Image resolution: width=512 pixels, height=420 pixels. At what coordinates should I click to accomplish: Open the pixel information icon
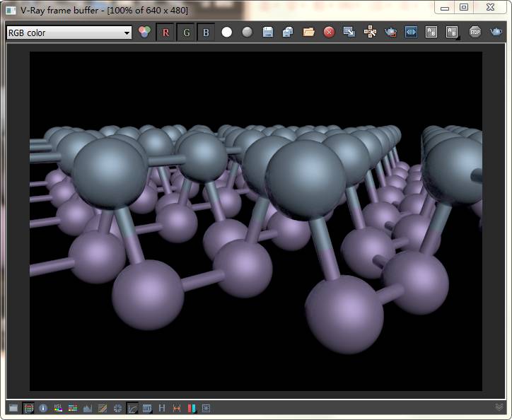point(43,408)
